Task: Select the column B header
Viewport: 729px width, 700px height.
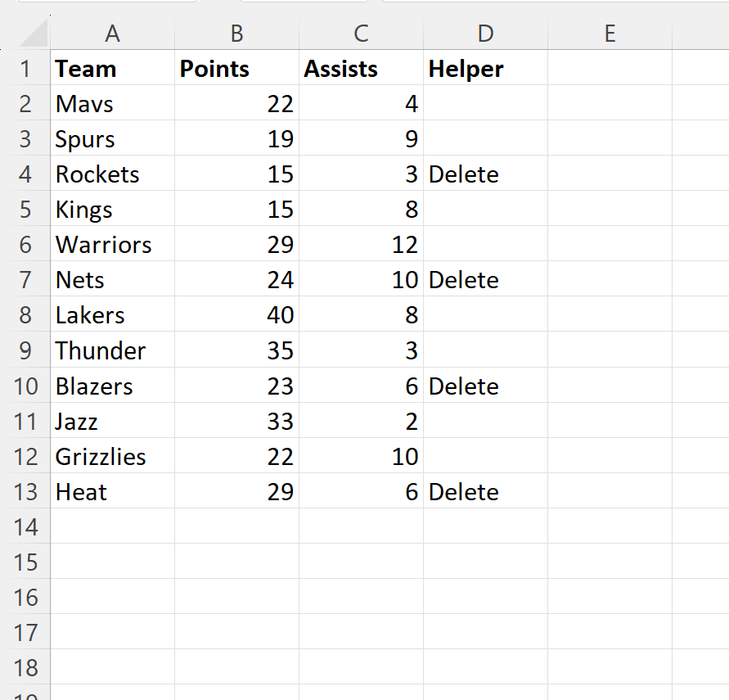Action: point(236,34)
